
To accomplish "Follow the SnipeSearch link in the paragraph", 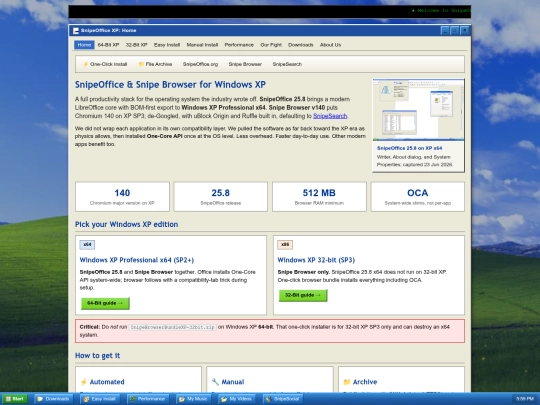I will click(x=330, y=116).
